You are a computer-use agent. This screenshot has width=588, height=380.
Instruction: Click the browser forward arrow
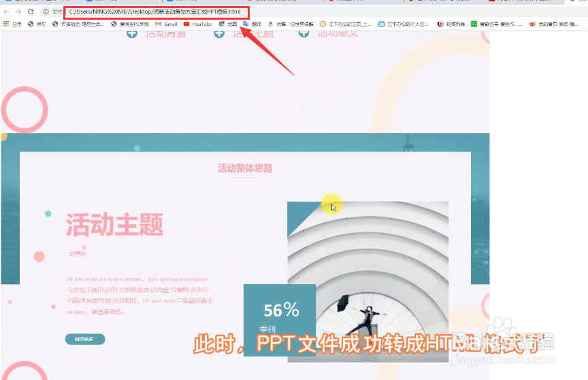[x=18, y=12]
